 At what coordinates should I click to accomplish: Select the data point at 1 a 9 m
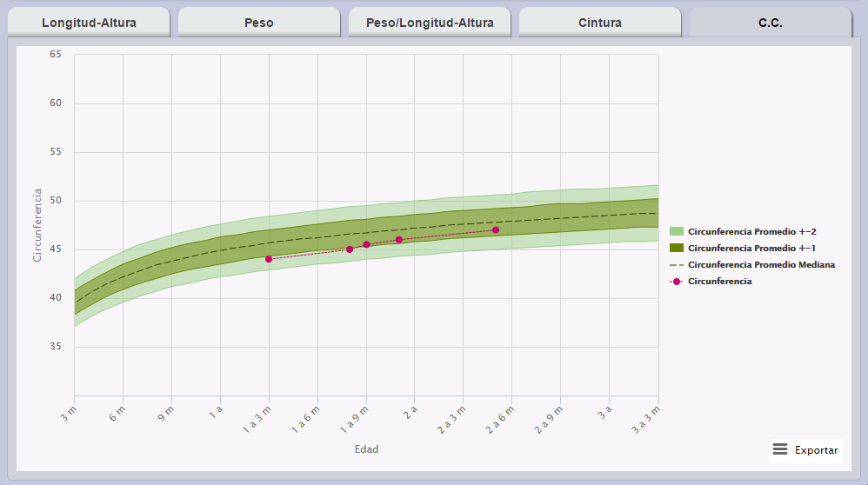pos(366,244)
